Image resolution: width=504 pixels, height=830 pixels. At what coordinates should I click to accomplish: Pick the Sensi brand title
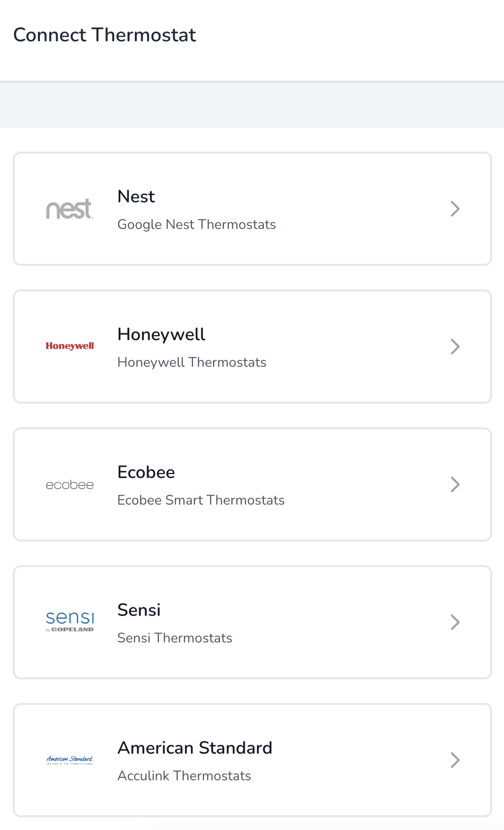click(x=139, y=610)
